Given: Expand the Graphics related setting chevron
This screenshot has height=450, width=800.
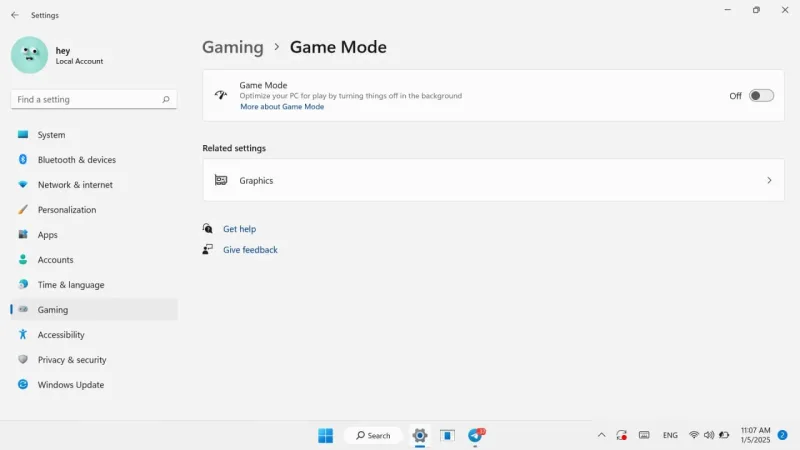Looking at the screenshot, I should tap(769, 180).
